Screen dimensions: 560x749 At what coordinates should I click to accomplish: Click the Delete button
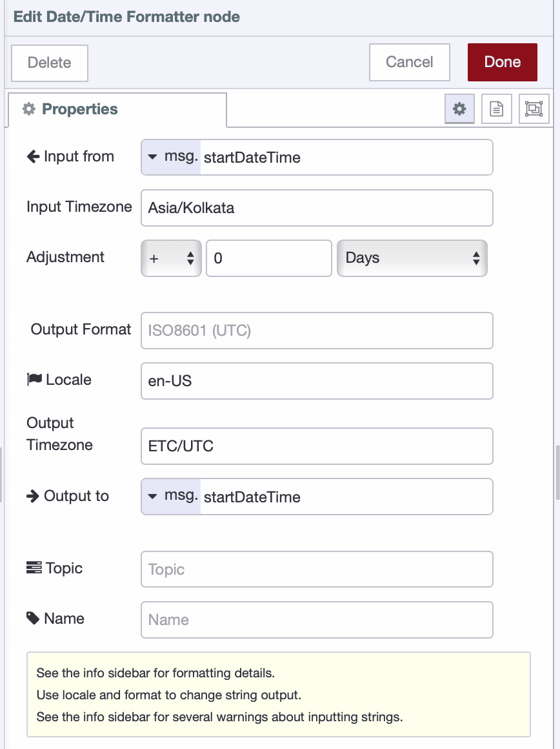49,63
